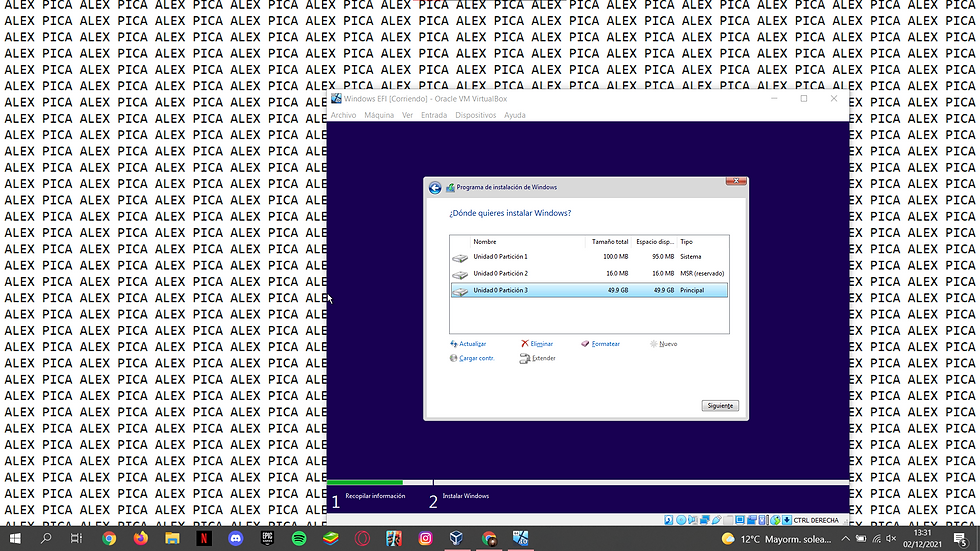Image resolution: width=980 pixels, height=551 pixels.
Task: Click VirtualBox optical disc indicator
Action: pyautogui.click(x=681, y=520)
